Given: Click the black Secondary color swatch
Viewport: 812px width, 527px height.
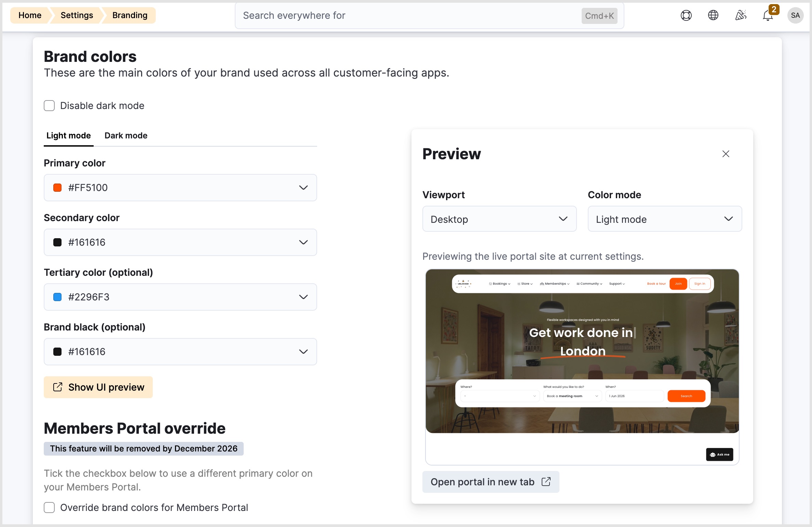Looking at the screenshot, I should 57,242.
